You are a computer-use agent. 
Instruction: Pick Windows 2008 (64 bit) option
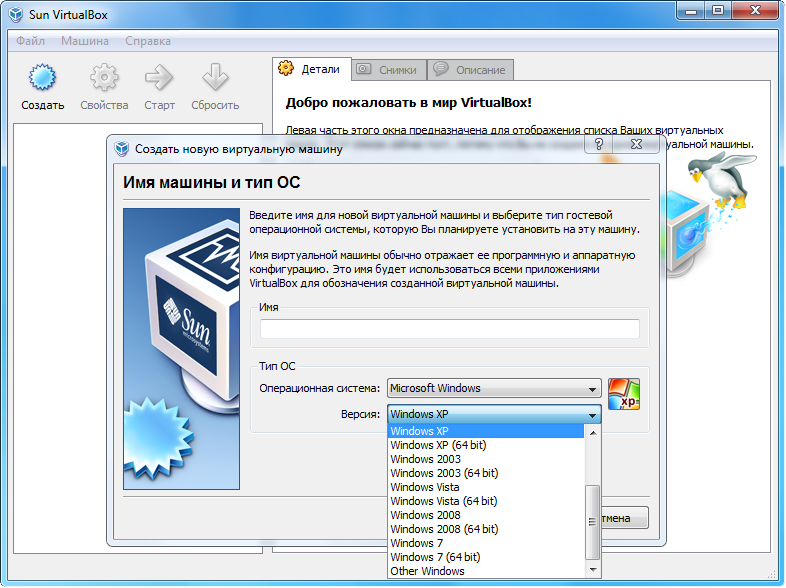click(486, 529)
